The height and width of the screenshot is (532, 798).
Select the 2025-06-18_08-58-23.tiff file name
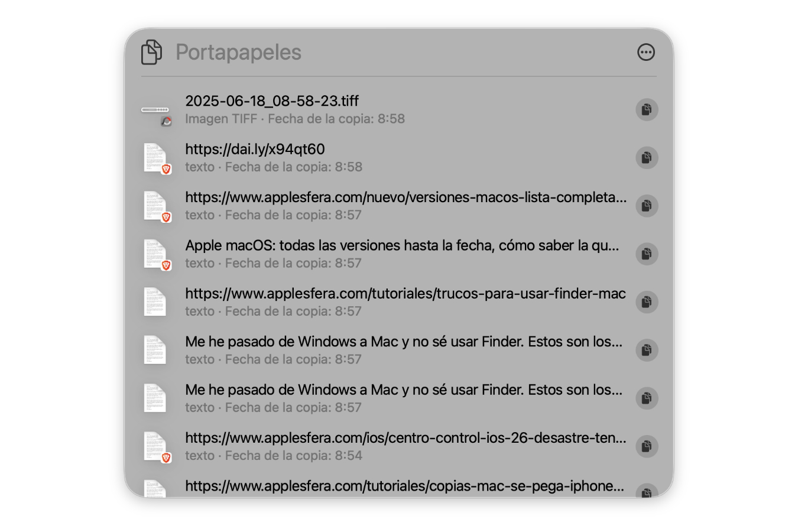click(272, 101)
